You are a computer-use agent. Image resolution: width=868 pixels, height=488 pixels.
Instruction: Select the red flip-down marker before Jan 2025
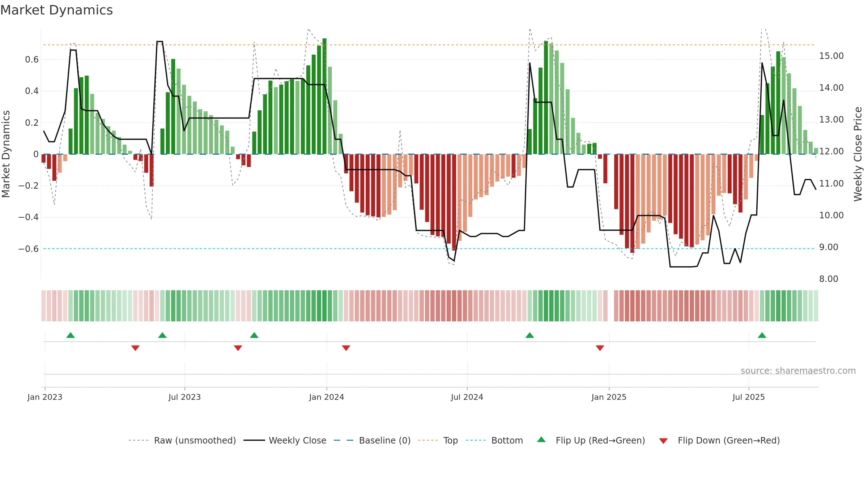click(x=600, y=348)
